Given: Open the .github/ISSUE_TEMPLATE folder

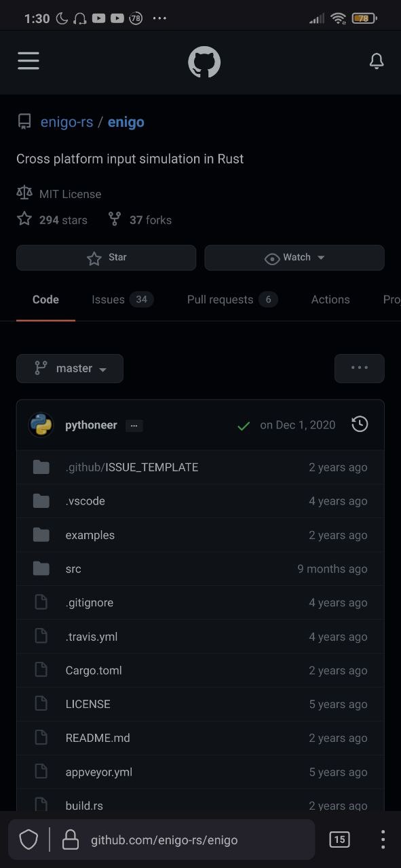Looking at the screenshot, I should tap(132, 467).
